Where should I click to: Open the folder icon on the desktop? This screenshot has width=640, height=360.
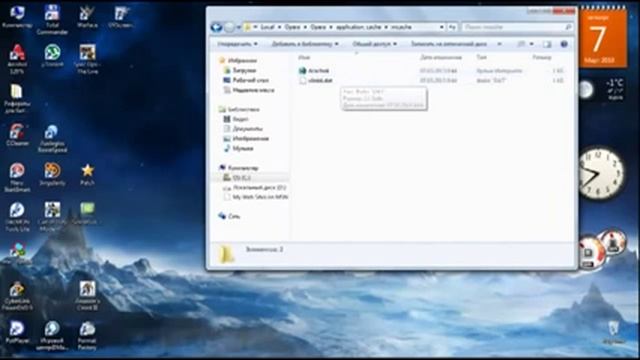[17, 98]
